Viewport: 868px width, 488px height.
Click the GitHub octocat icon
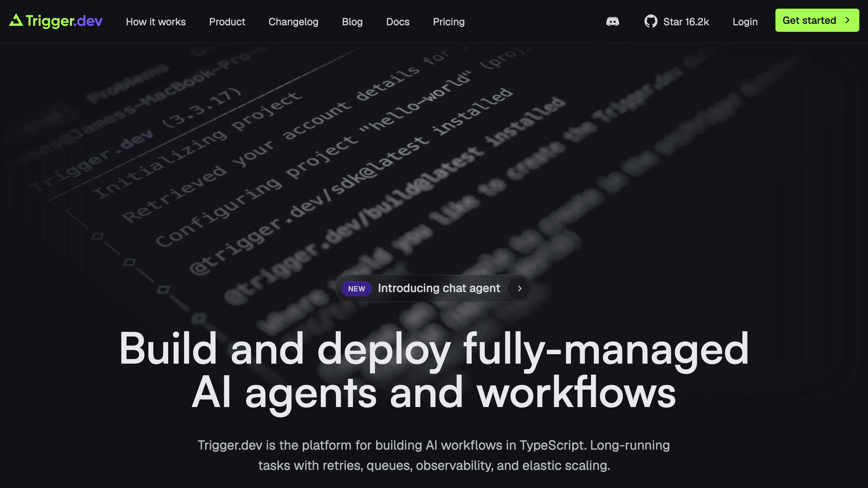click(x=651, y=21)
